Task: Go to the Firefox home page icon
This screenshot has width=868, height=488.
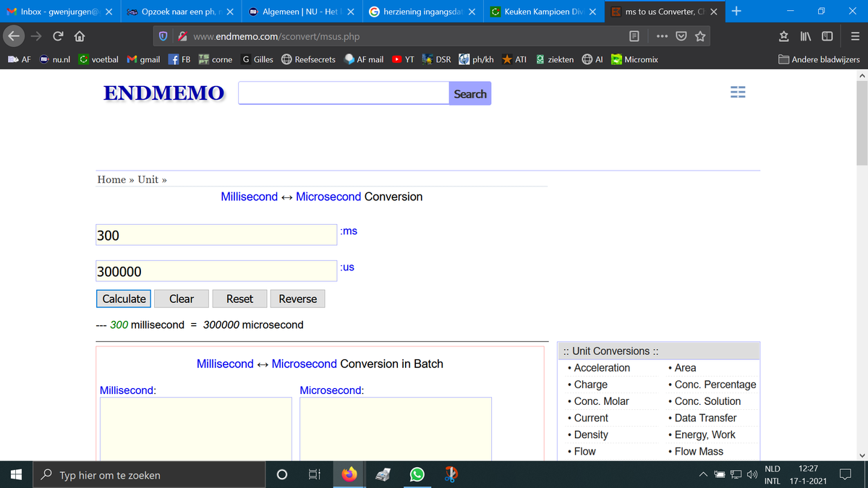Action: coord(81,36)
